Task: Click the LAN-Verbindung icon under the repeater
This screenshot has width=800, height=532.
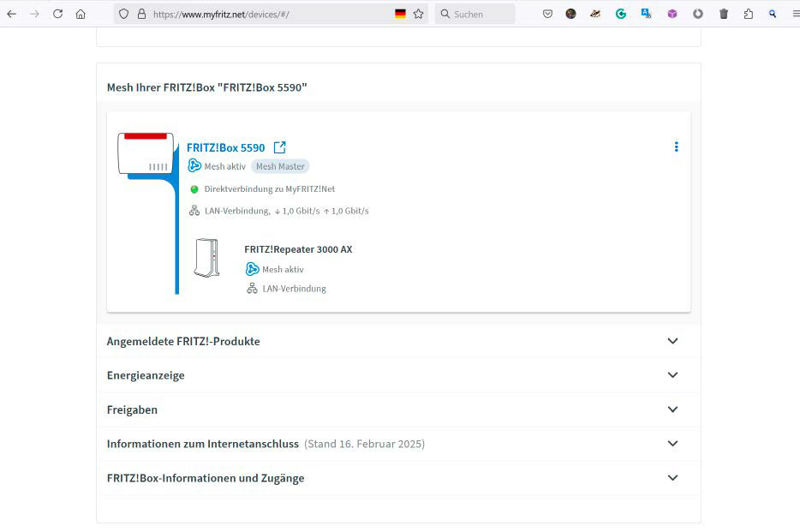Action: pyautogui.click(x=252, y=289)
